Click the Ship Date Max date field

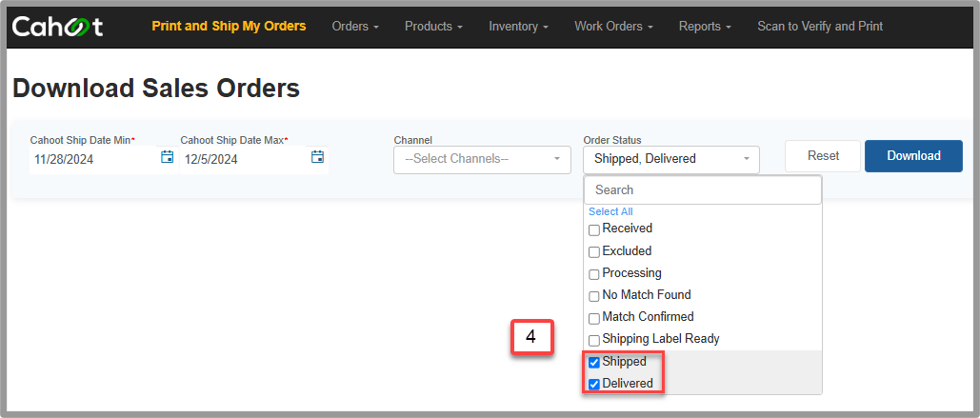pyautogui.click(x=244, y=159)
